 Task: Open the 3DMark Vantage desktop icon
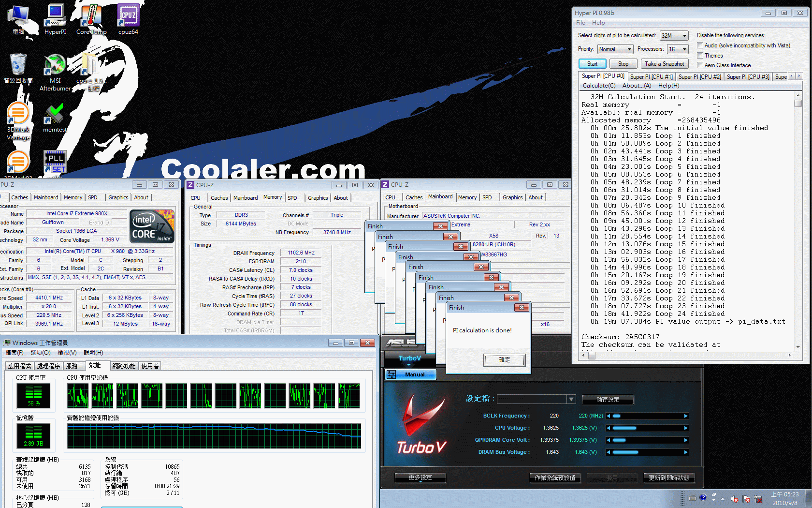coord(18,121)
